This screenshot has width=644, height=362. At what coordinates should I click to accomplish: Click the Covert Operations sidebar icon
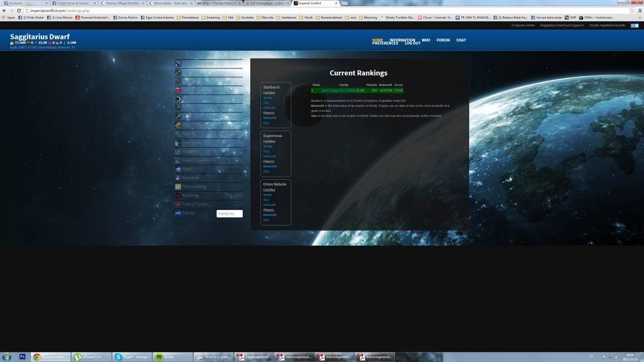tap(178, 160)
